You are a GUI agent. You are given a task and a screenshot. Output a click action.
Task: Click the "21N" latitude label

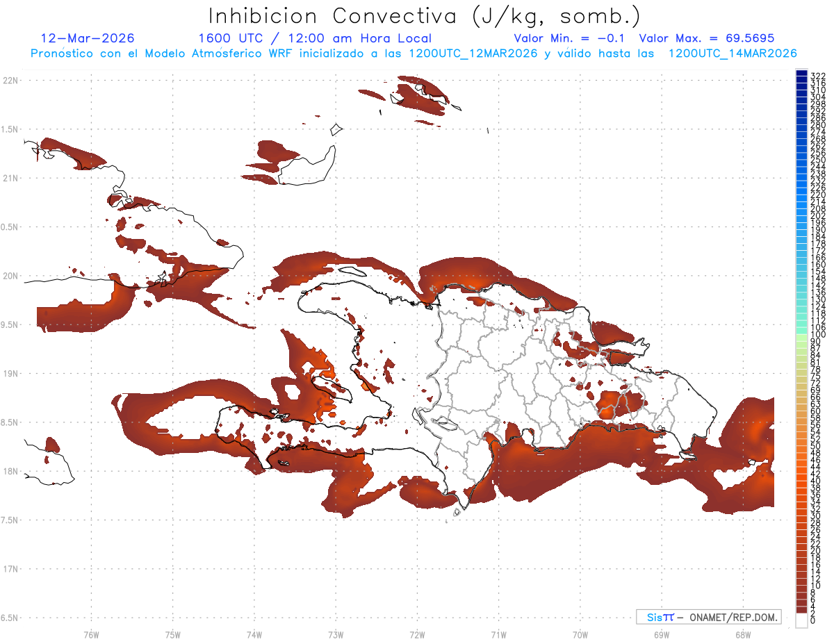coord(10,179)
